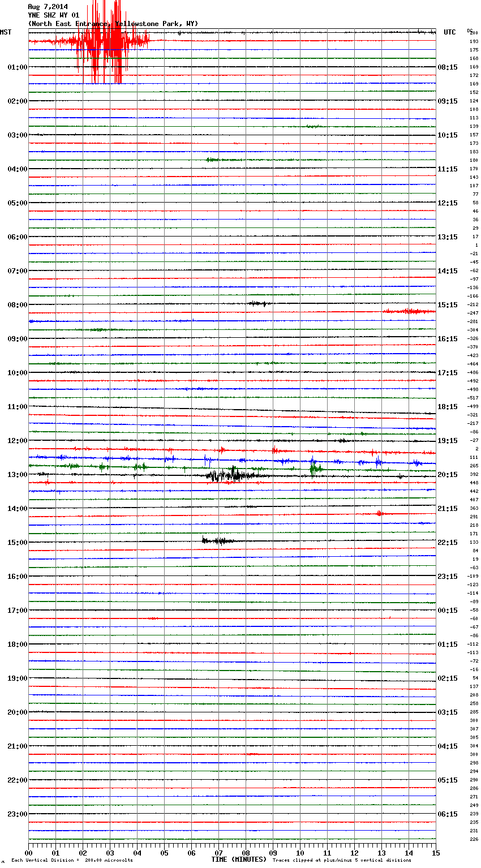Click the '03:15' UTC time label

[x=448, y=712]
